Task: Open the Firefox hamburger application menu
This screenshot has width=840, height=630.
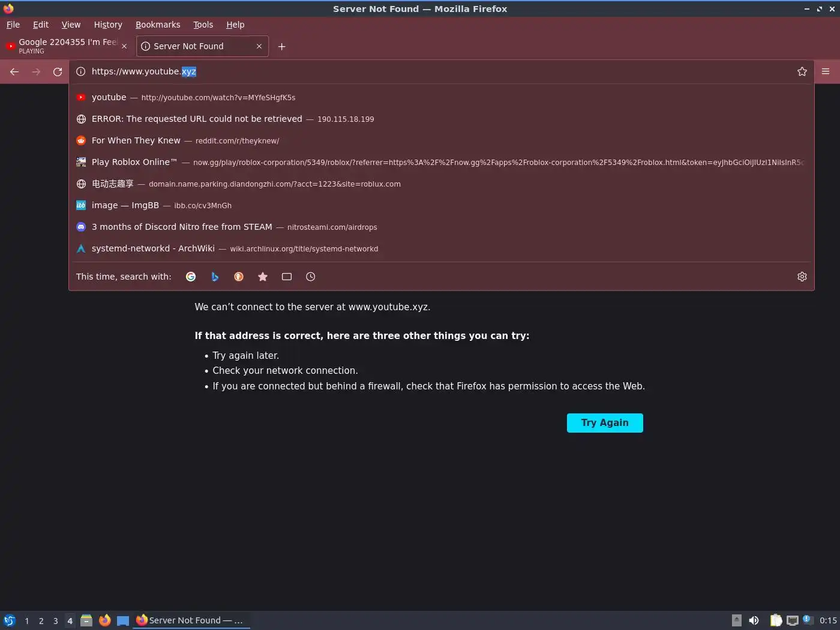Action: click(x=826, y=71)
